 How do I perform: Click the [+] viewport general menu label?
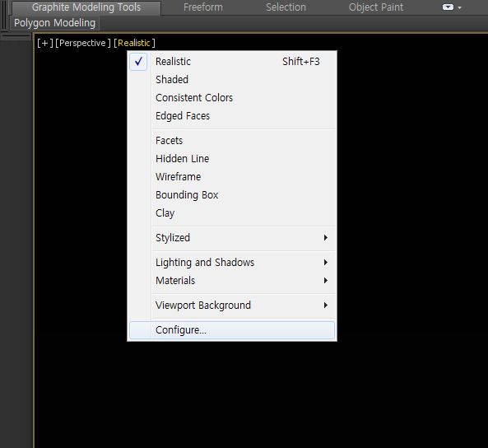[44, 43]
